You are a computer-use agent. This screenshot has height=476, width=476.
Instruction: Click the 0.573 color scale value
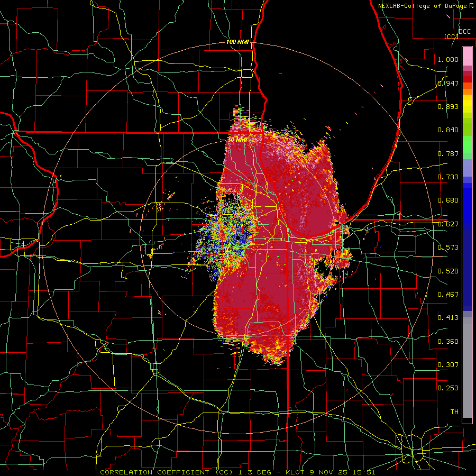[x=448, y=248]
